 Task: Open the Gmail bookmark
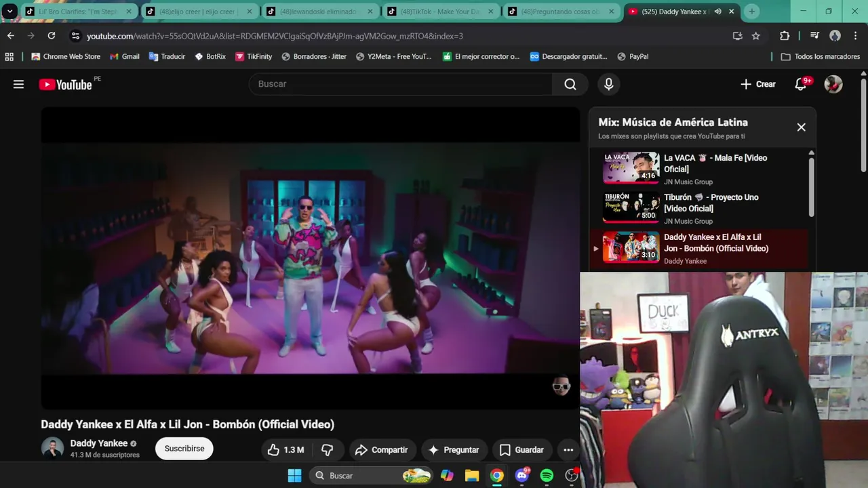[x=125, y=56]
